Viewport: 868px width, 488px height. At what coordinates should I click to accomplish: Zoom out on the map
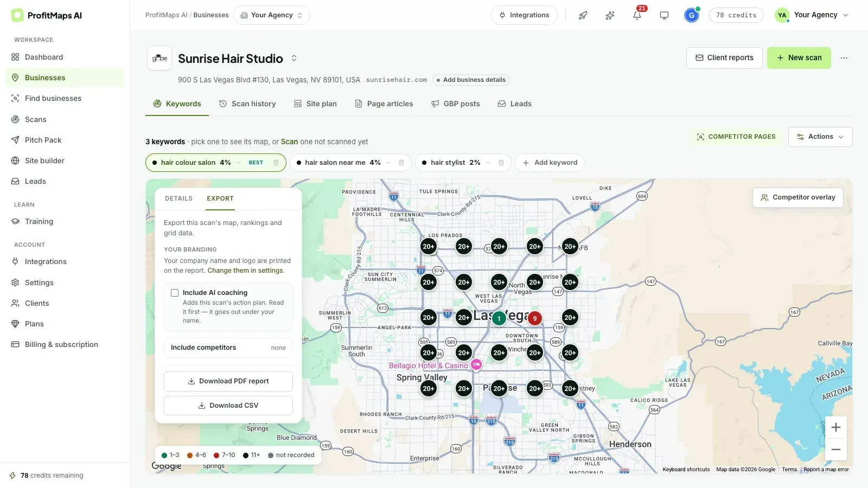point(836,450)
